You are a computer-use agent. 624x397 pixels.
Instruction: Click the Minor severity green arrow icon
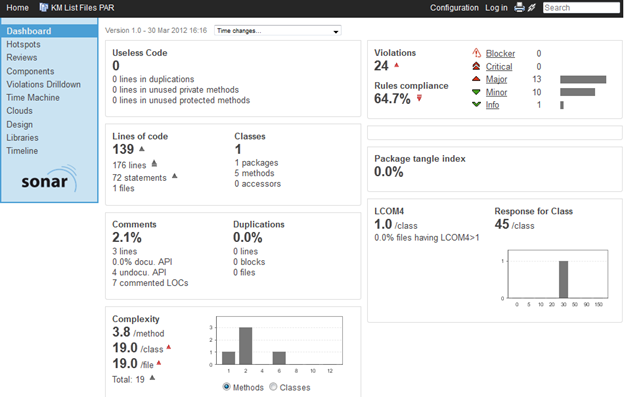[476, 92]
